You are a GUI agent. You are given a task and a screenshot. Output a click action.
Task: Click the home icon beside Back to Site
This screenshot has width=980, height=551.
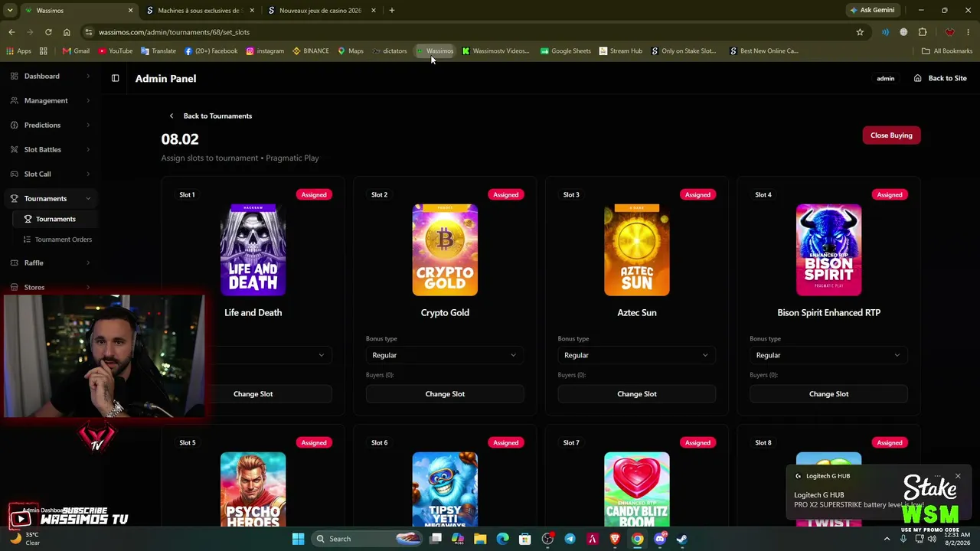click(917, 78)
